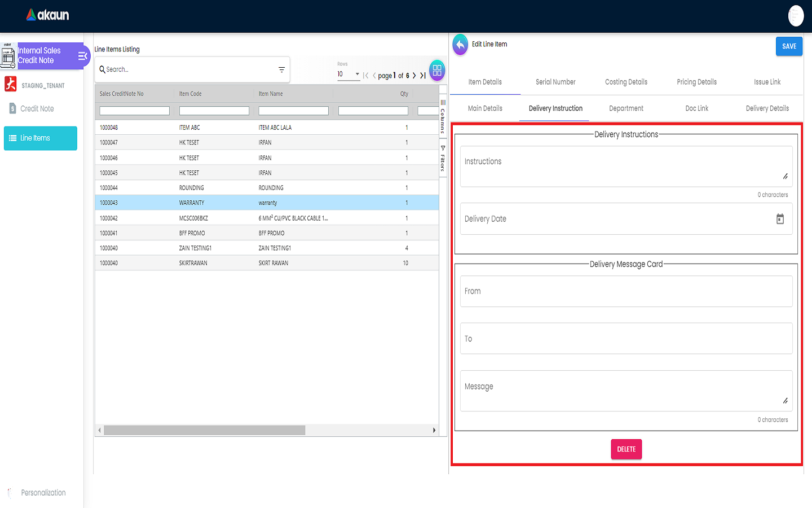Open the user profile avatar
This screenshot has height=508, width=812.
click(x=796, y=16)
